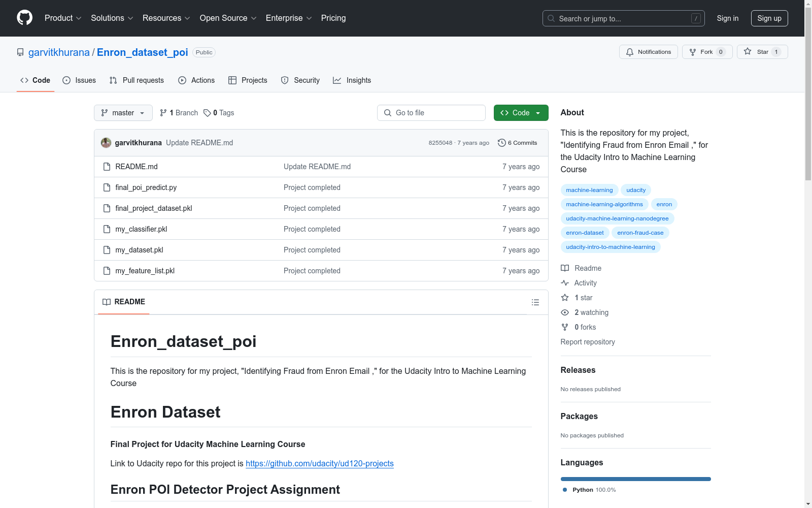Click the Python language color dot
This screenshot has height=508, width=812.
(x=565, y=490)
